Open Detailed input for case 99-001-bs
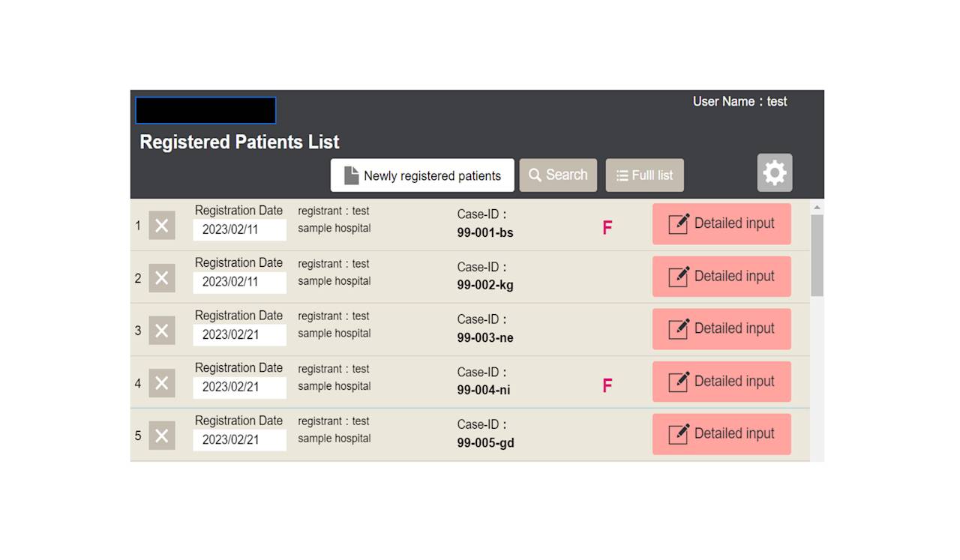 pyautogui.click(x=721, y=223)
